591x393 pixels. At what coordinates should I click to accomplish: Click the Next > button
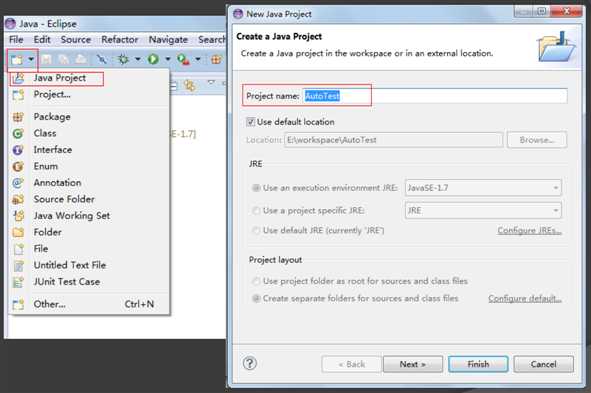click(413, 364)
